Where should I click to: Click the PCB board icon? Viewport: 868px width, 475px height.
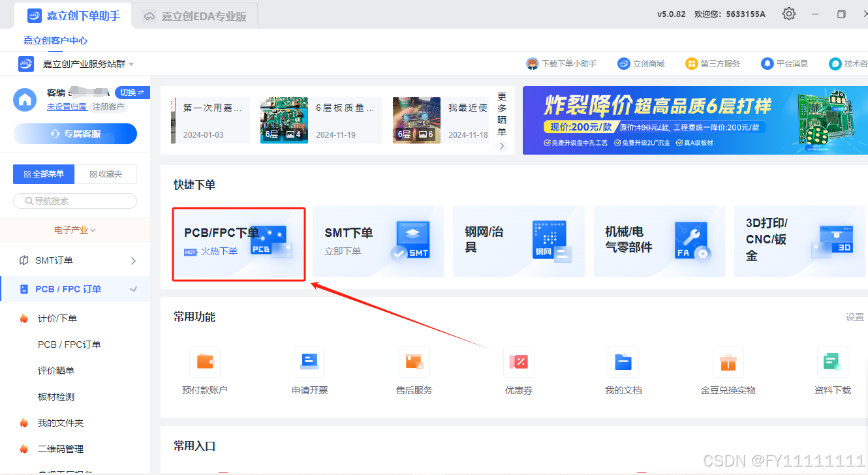[x=271, y=240]
